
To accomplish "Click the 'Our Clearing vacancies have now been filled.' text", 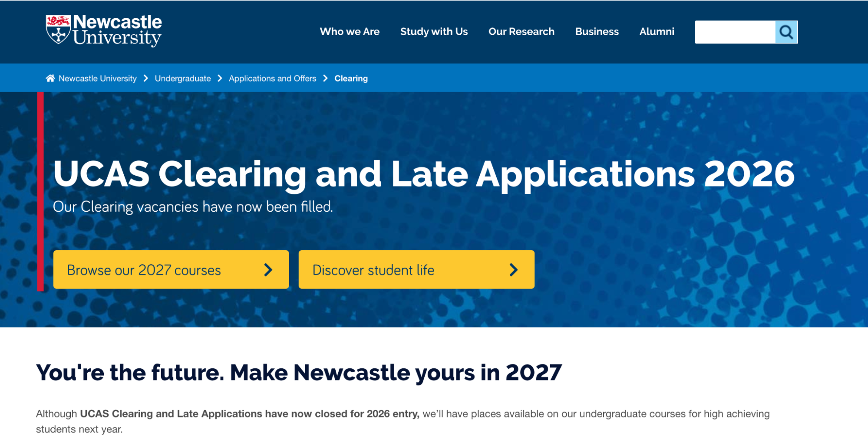I will [193, 207].
